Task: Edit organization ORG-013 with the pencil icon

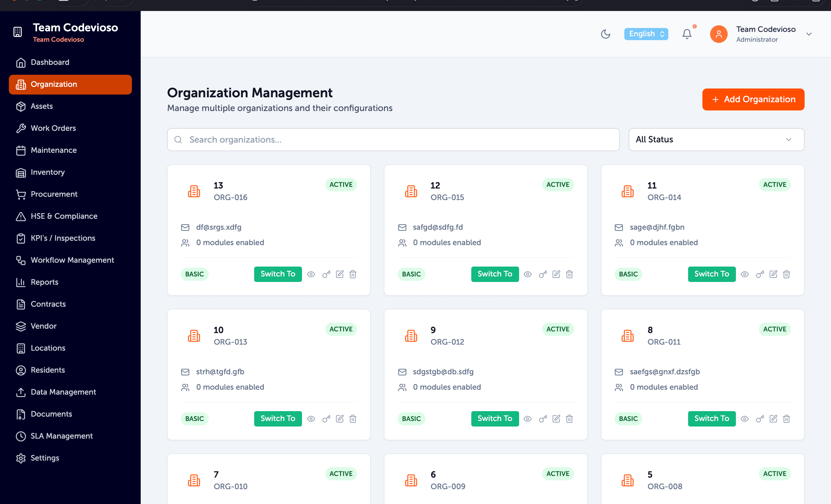Action: coord(340,419)
